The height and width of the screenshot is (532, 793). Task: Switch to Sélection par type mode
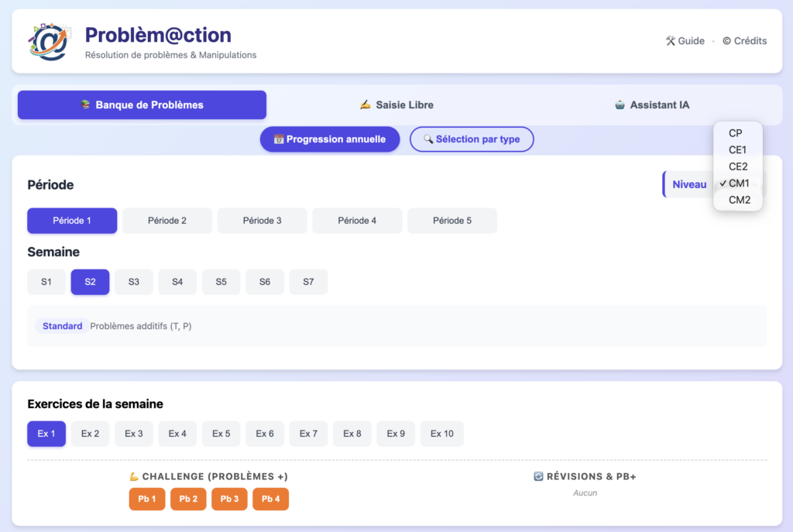tap(472, 139)
